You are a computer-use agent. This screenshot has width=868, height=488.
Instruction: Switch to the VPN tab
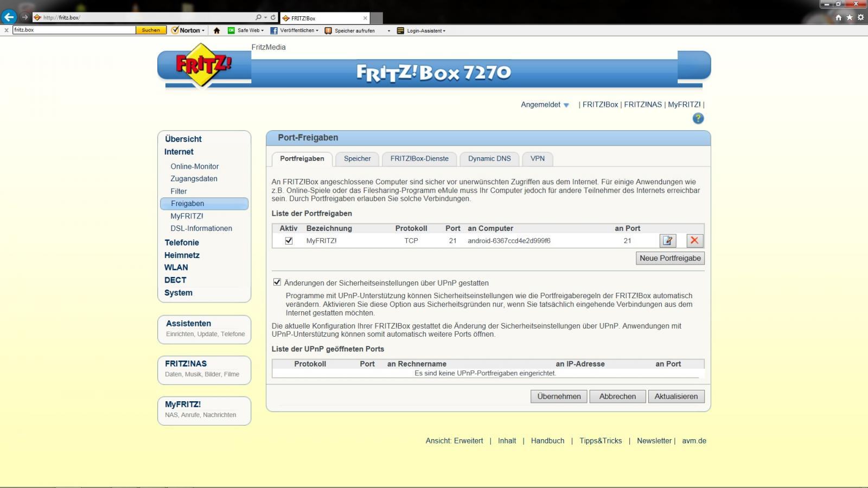coord(538,159)
